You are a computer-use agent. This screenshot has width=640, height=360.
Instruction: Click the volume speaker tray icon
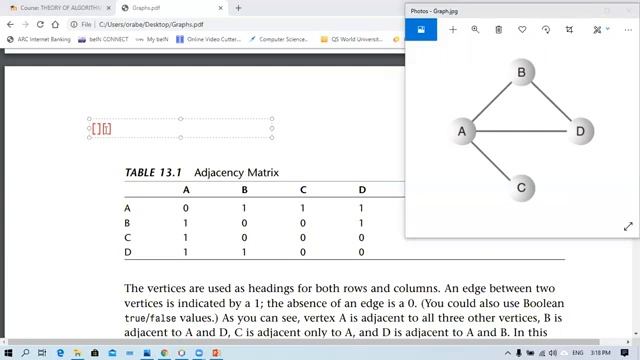pyautogui.click(x=553, y=353)
